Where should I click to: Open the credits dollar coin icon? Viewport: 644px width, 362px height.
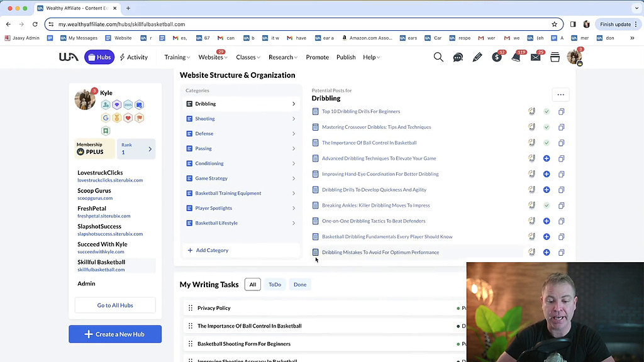click(497, 57)
